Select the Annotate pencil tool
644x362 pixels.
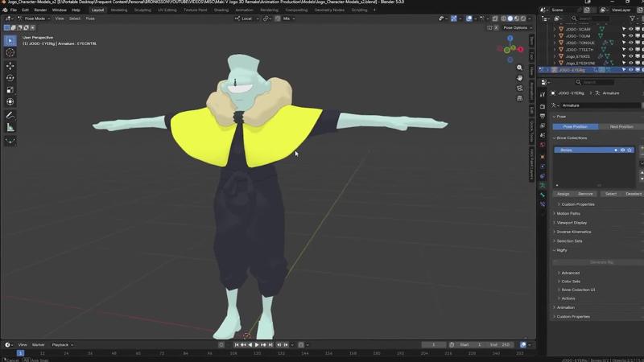click(10, 115)
